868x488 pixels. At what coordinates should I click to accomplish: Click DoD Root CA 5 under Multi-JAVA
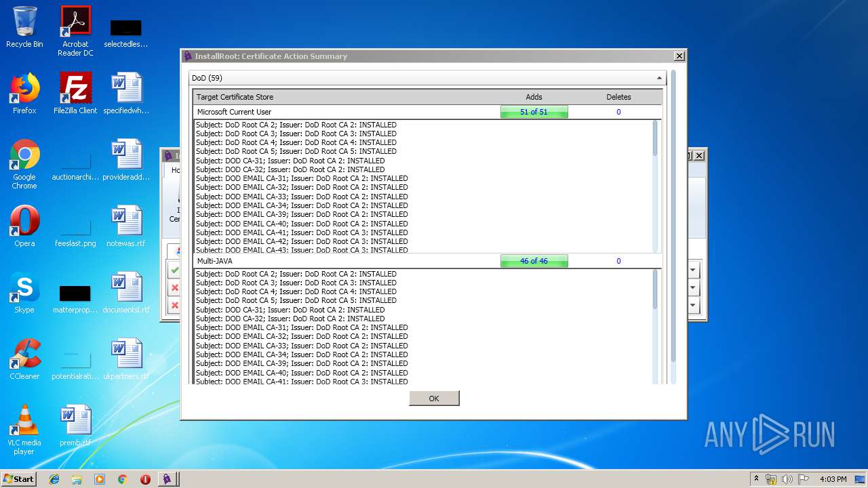click(x=296, y=300)
